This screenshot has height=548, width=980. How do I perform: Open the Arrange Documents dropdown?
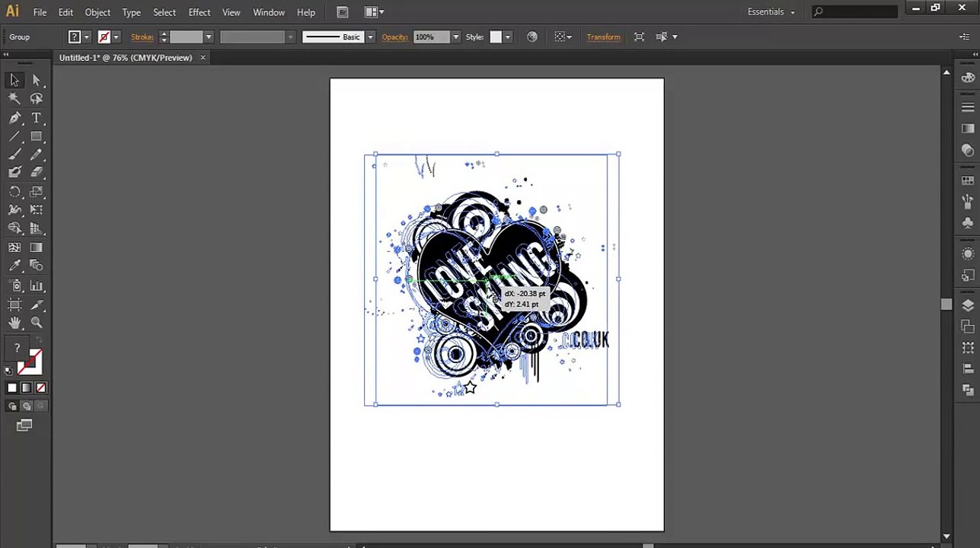tap(374, 12)
